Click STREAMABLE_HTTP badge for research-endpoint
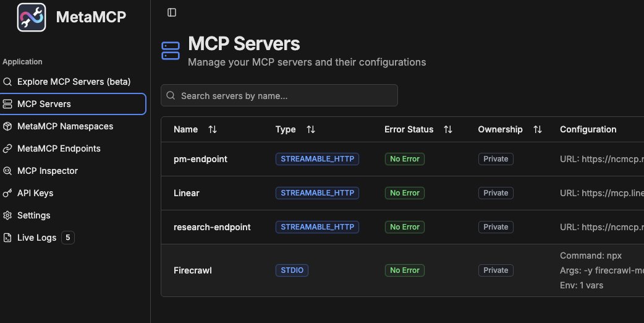 pyautogui.click(x=317, y=227)
